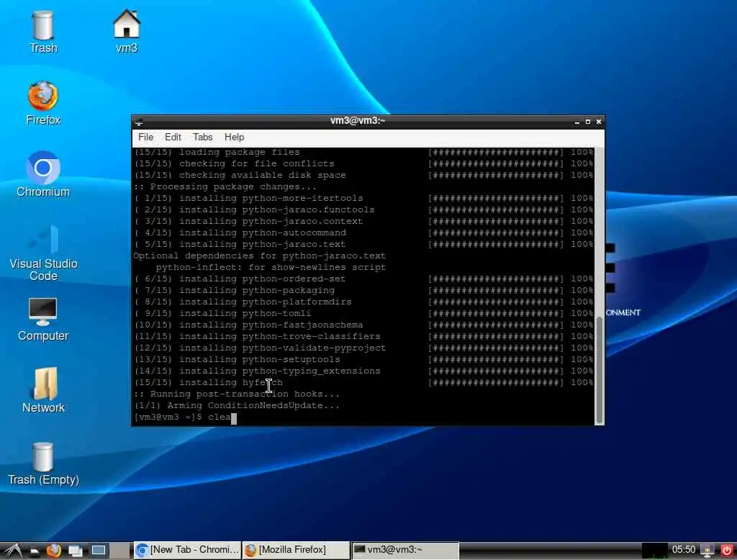Open the Computer desktop icon
The width and height of the screenshot is (737, 560).
tap(42, 320)
